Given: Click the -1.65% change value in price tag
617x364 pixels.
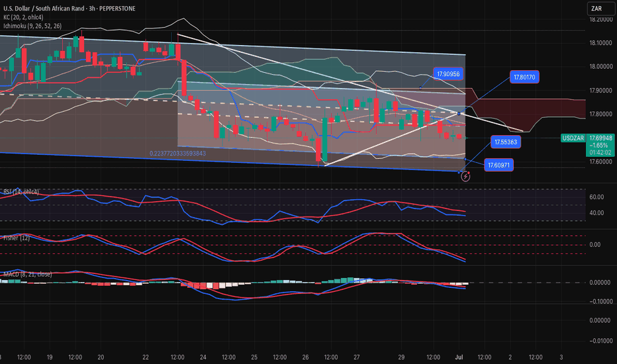Looking at the screenshot, I should pos(600,145).
